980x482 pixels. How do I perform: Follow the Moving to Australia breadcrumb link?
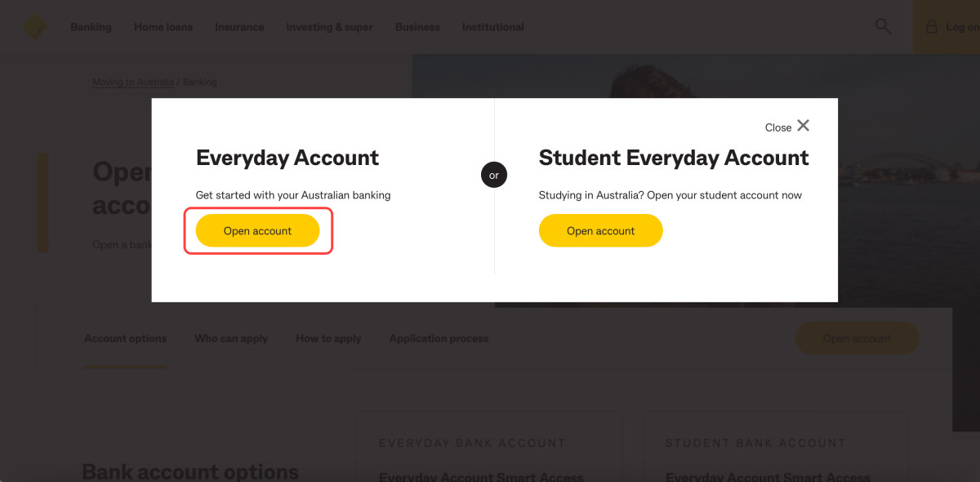point(133,82)
